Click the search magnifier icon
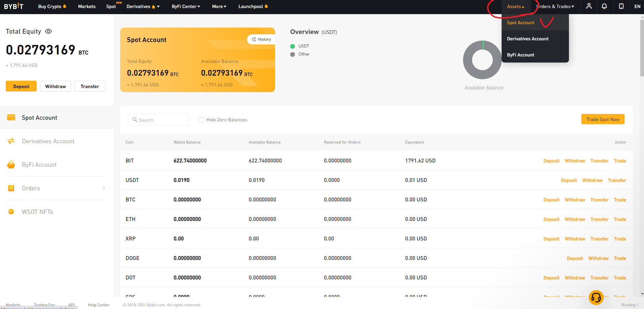This screenshot has width=644, height=309. click(135, 120)
